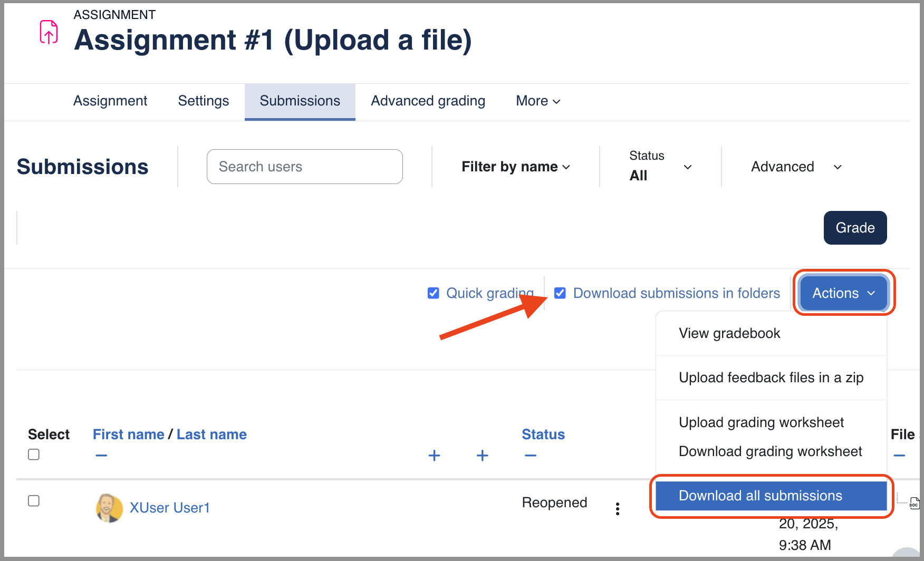Expand the More navigation dropdown

pos(538,101)
